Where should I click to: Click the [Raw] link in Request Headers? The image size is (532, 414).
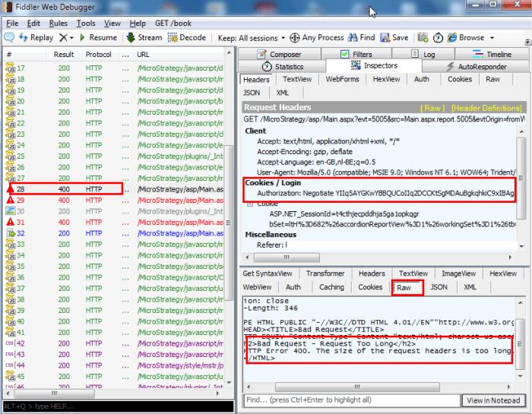click(x=432, y=108)
